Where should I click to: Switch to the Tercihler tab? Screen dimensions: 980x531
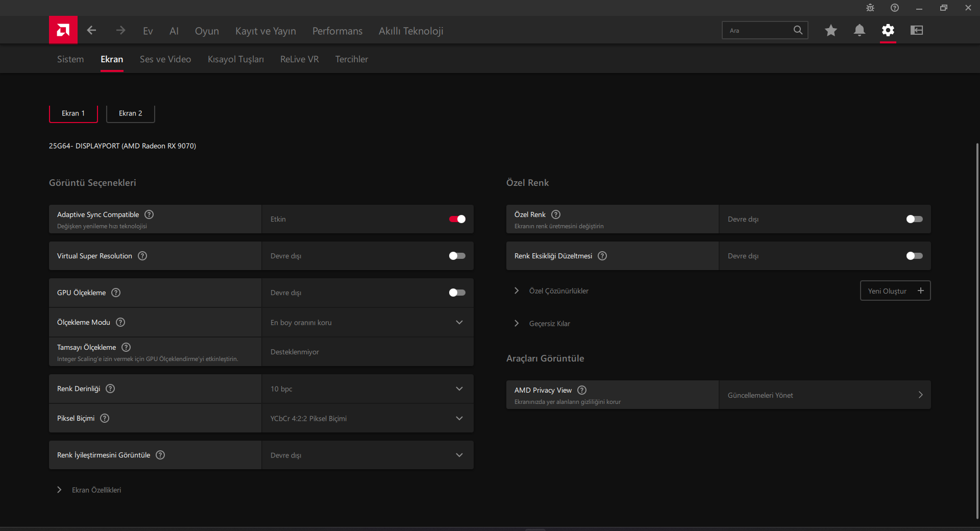coord(352,59)
